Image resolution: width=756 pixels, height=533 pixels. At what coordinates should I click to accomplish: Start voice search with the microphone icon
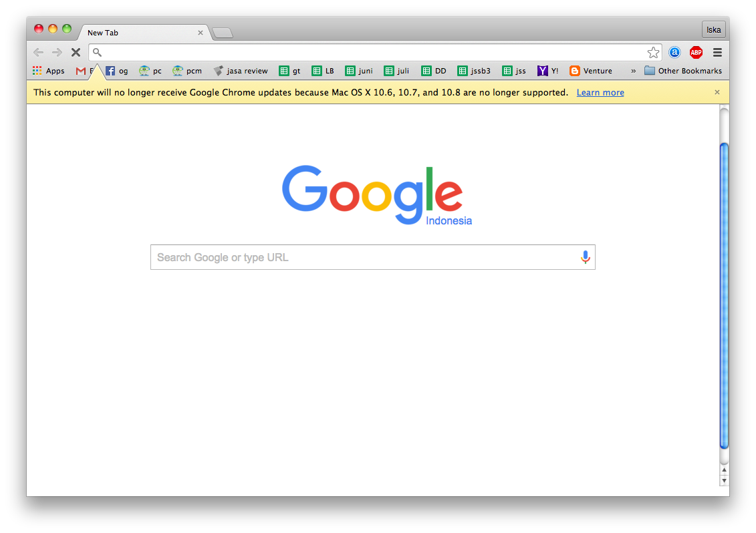[x=586, y=257]
